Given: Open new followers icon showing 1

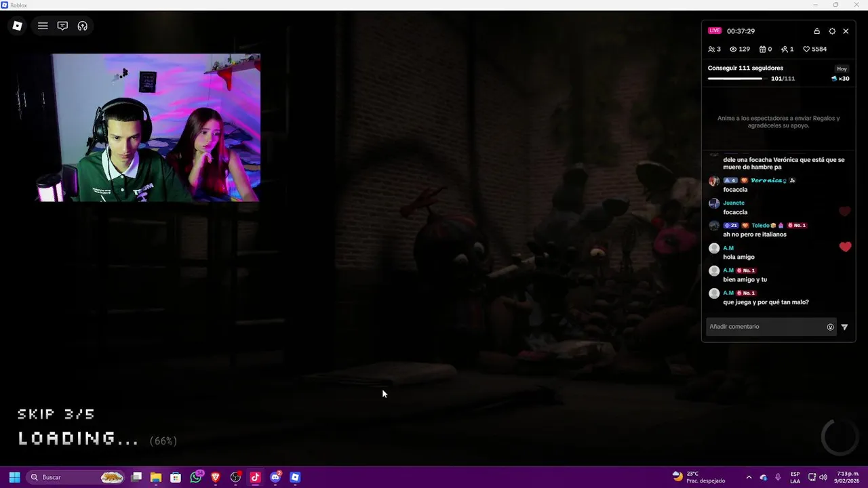Looking at the screenshot, I should (787, 49).
